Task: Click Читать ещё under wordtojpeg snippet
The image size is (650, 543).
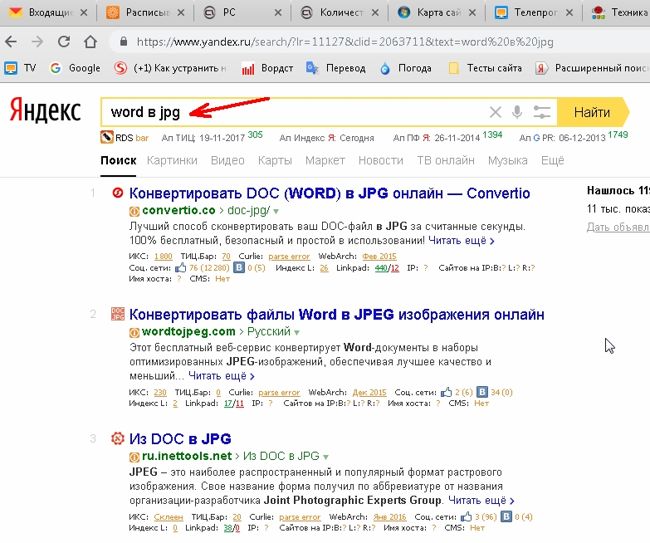Action: 221,376
